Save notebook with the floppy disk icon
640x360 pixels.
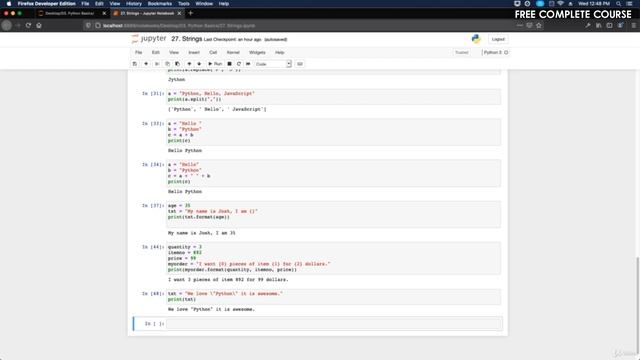click(x=135, y=64)
